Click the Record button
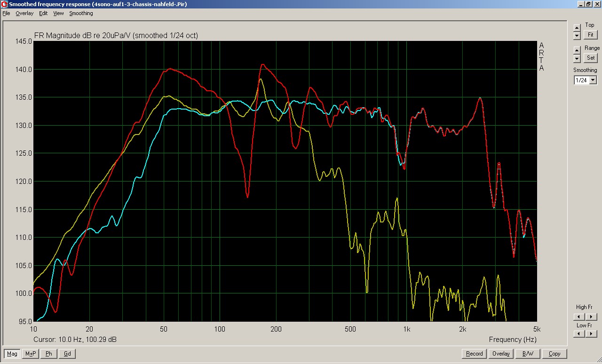 point(474,354)
